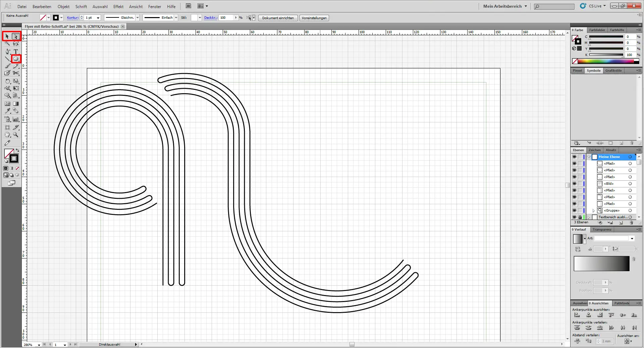Select the Type tool
Viewport: 644px width, 348px height.
tap(16, 51)
